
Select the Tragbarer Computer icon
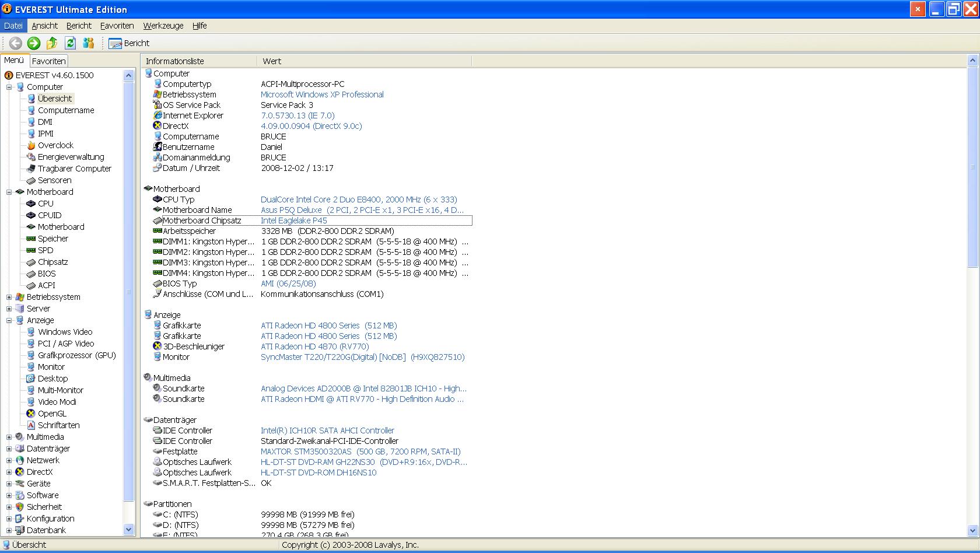tap(31, 169)
